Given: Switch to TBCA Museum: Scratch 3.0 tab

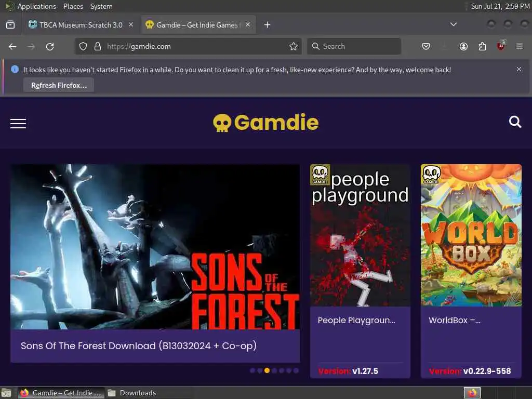Looking at the screenshot, I should [82, 25].
